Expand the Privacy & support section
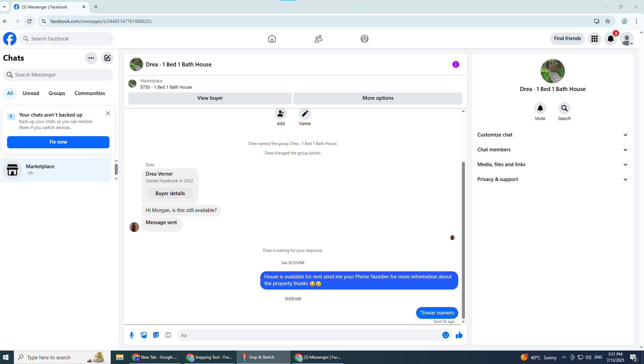Image resolution: width=644 pixels, height=364 pixels. click(x=553, y=179)
